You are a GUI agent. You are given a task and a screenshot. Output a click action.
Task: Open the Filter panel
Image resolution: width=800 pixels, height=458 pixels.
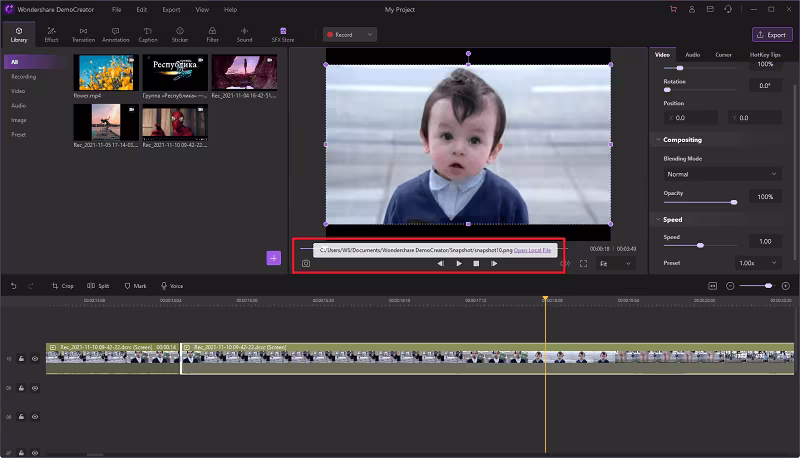[x=212, y=35]
